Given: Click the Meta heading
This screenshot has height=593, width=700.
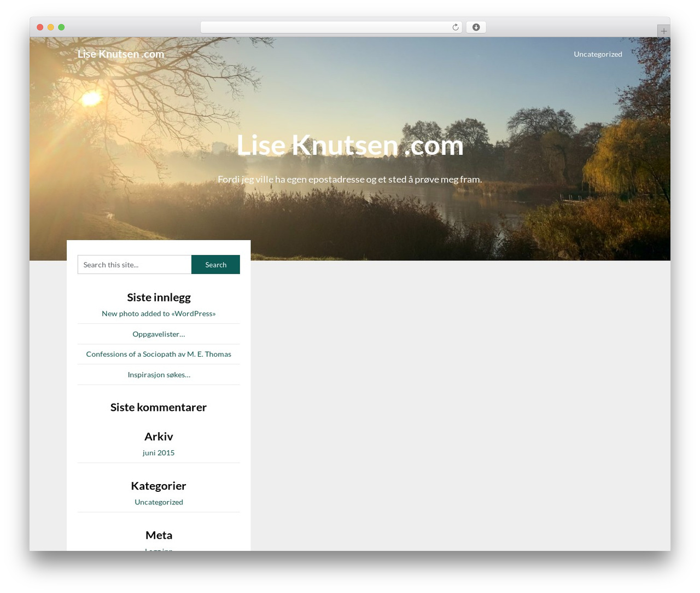Looking at the screenshot, I should pos(159,535).
